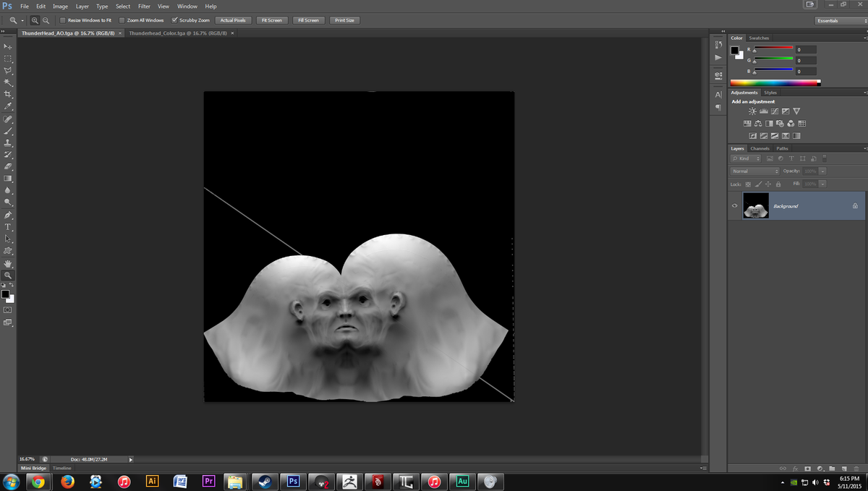Select the History Brush tool
The width and height of the screenshot is (868, 491).
click(x=8, y=155)
